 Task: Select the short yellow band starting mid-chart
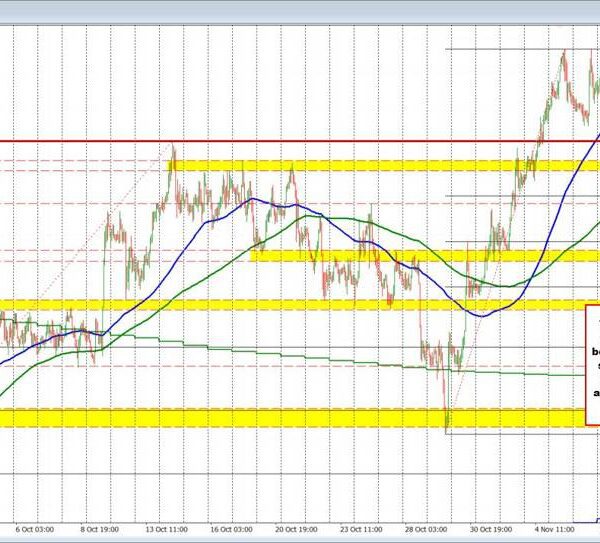(x=425, y=256)
